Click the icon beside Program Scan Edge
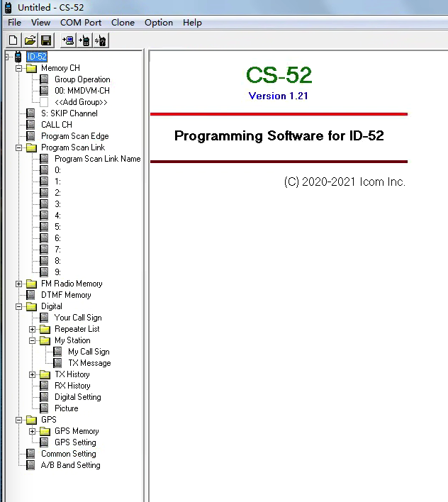 [30, 136]
